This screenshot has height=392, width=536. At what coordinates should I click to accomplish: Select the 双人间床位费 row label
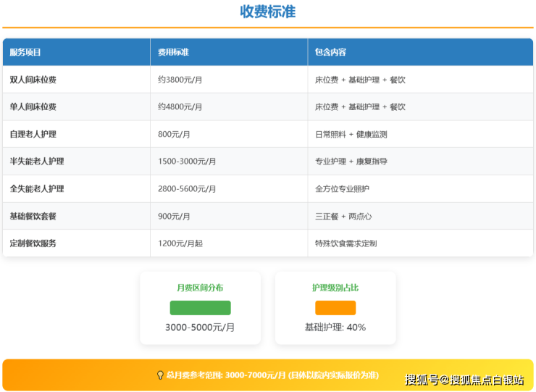point(33,80)
